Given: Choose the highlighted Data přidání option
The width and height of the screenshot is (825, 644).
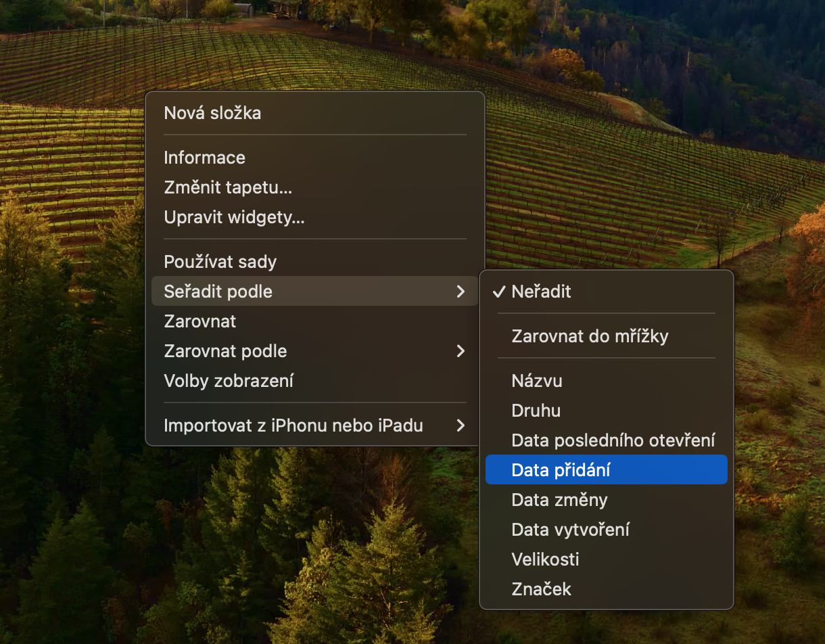Looking at the screenshot, I should (x=561, y=470).
